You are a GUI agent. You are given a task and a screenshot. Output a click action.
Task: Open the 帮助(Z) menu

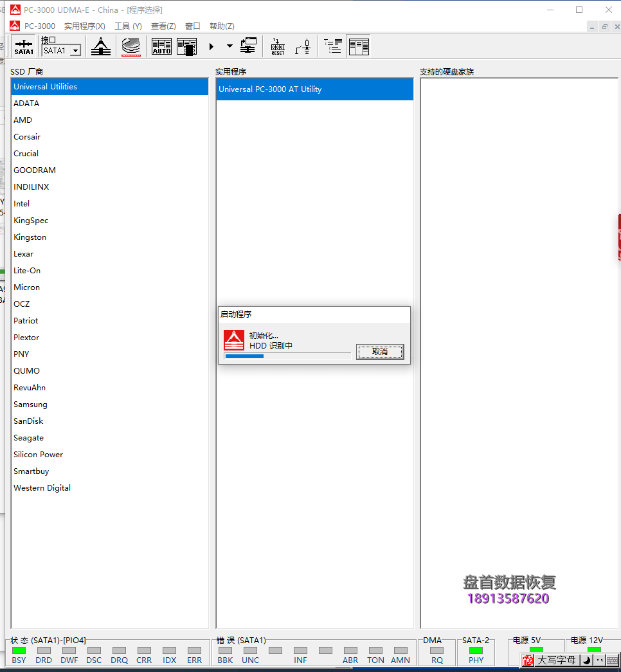(222, 26)
